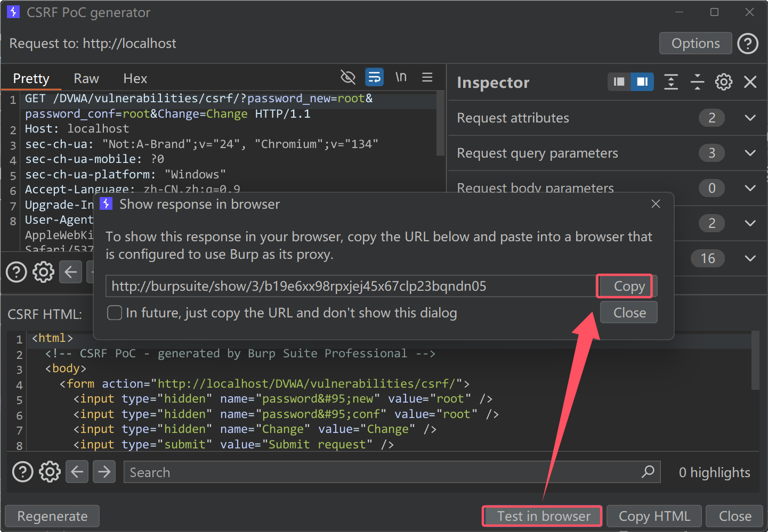768x532 pixels.
Task: Click the '0 highlights' label
Action: click(714, 472)
